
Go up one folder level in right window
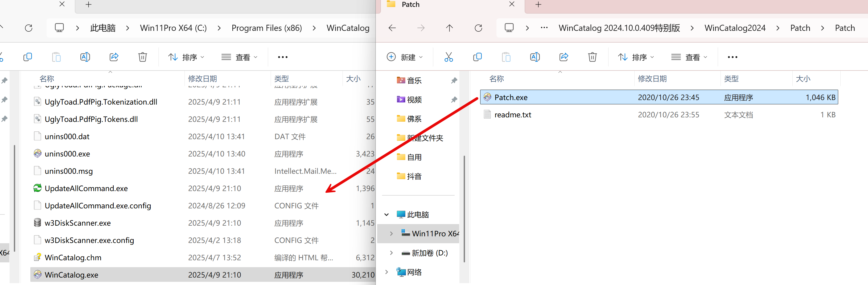[x=449, y=28]
